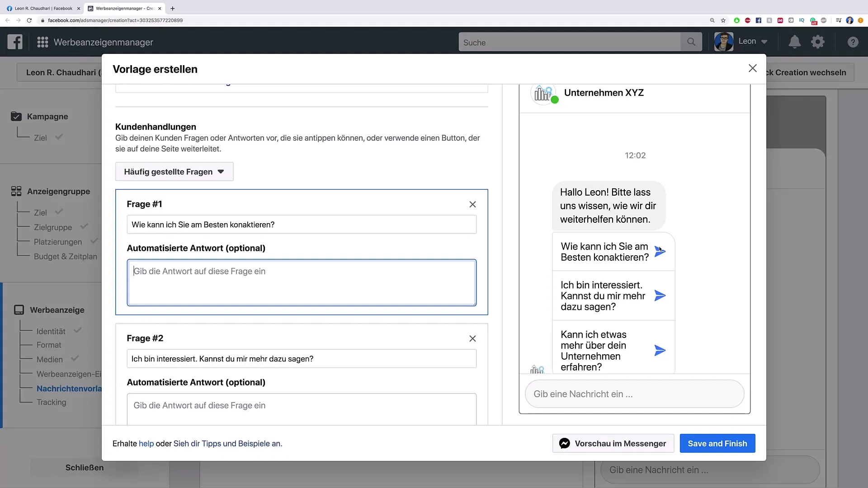868x488 pixels.
Task: Open Leon R. Chaudhari account selector
Action: point(59,72)
